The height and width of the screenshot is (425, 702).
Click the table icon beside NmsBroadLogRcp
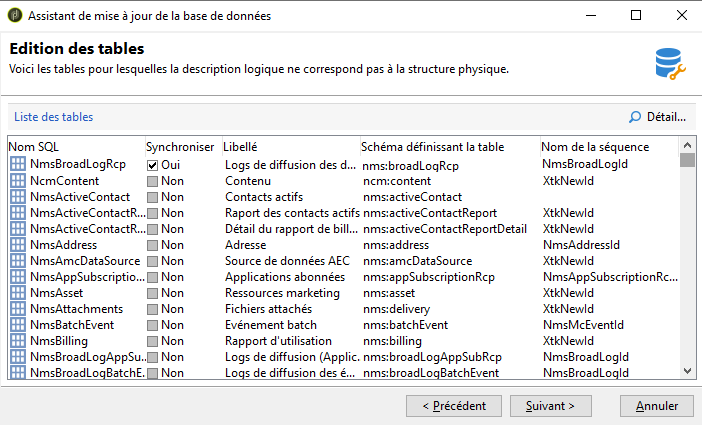coord(18,164)
